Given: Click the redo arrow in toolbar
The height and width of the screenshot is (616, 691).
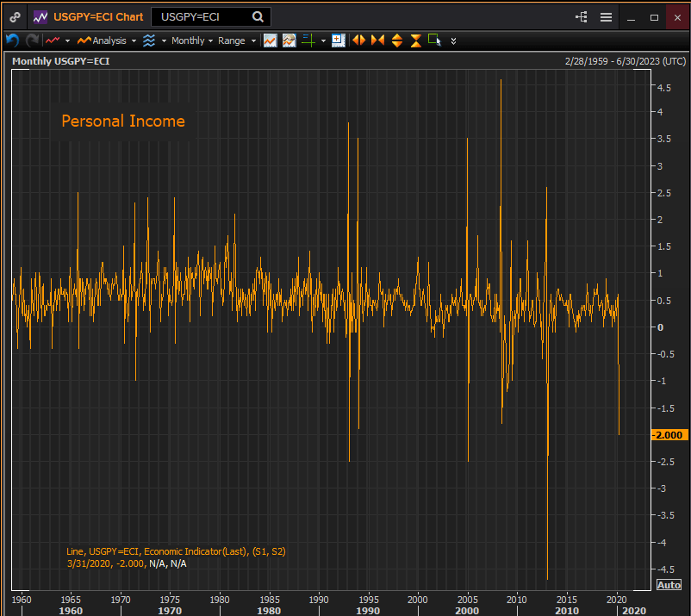Looking at the screenshot, I should tap(32, 40).
